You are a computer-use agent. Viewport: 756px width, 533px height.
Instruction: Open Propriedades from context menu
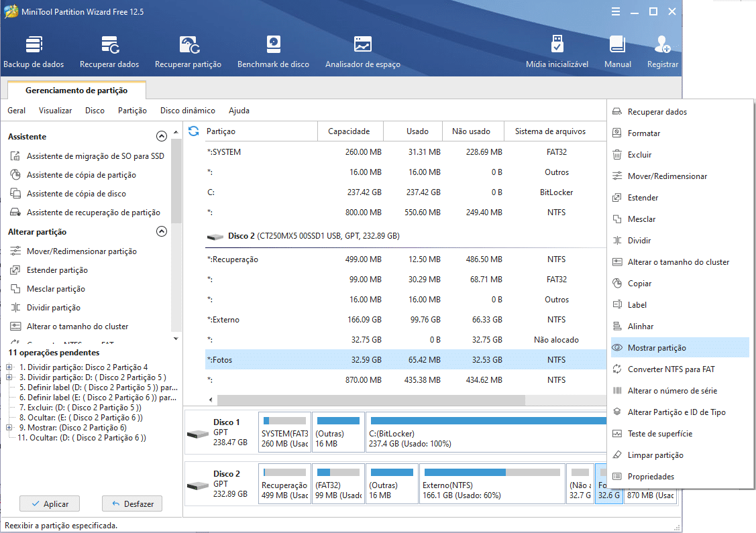[680, 477]
